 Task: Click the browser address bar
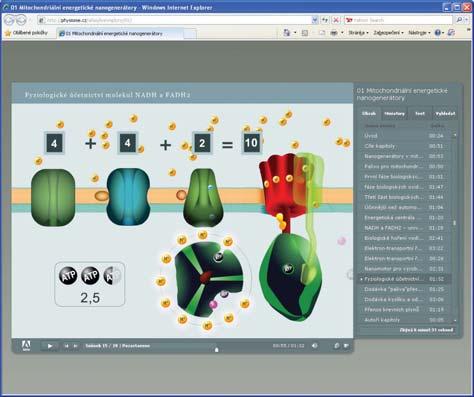coord(175,20)
